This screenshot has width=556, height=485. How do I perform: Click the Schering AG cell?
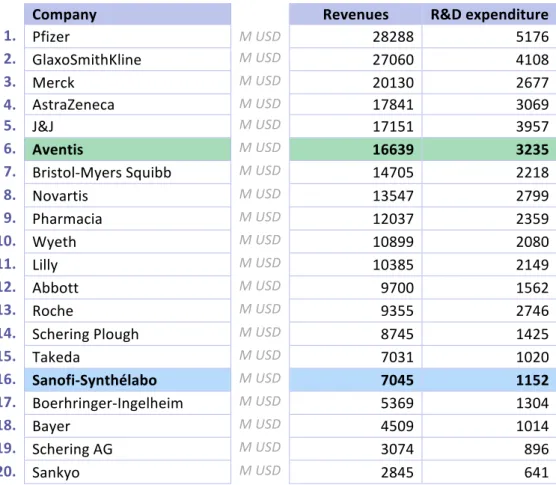[128, 449]
